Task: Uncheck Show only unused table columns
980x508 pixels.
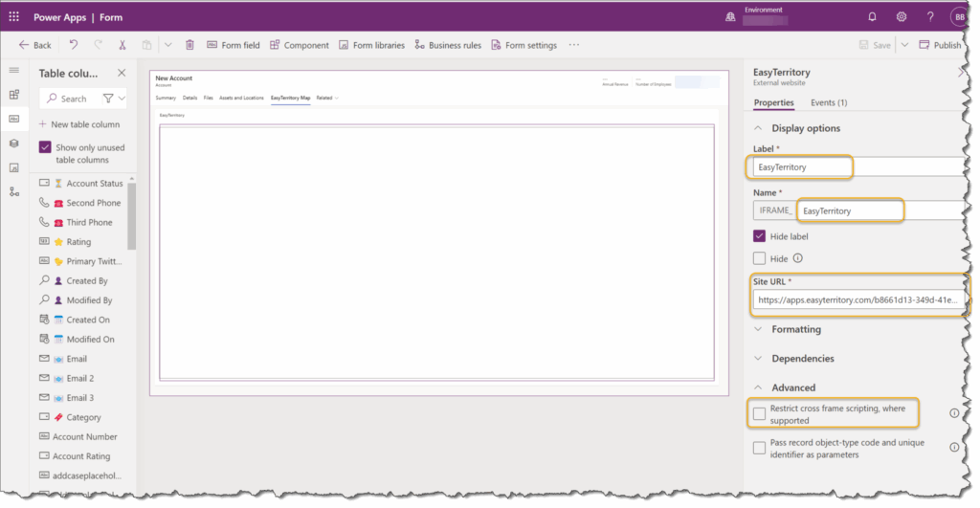Action: [x=45, y=147]
